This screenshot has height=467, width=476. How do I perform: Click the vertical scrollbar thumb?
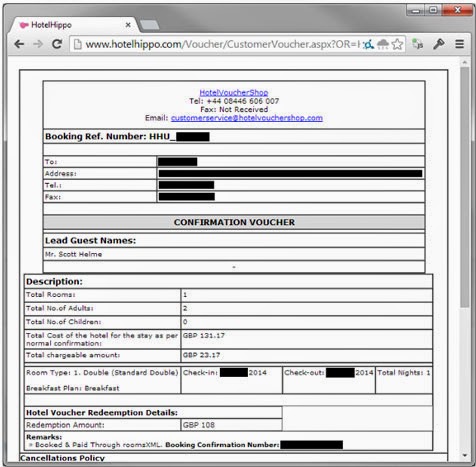pyautogui.click(x=465, y=187)
